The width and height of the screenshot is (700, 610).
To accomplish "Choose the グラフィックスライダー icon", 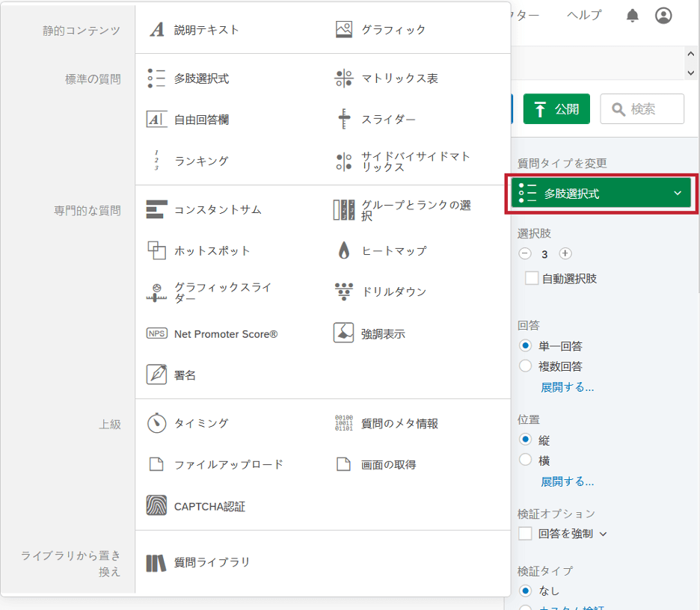I will (x=157, y=293).
